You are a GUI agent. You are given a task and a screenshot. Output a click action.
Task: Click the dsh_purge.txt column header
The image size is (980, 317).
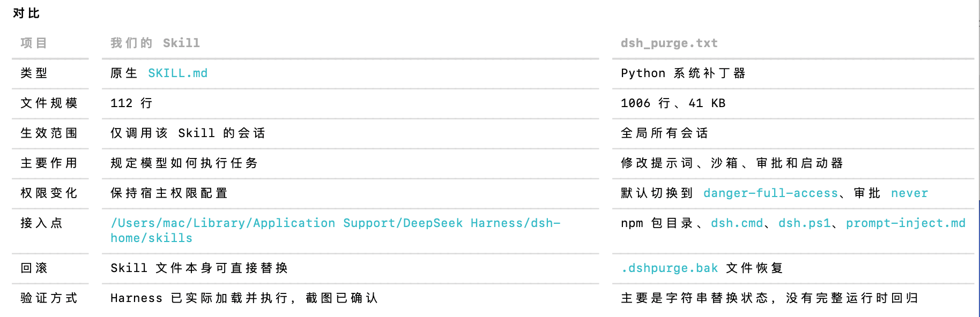669,43
